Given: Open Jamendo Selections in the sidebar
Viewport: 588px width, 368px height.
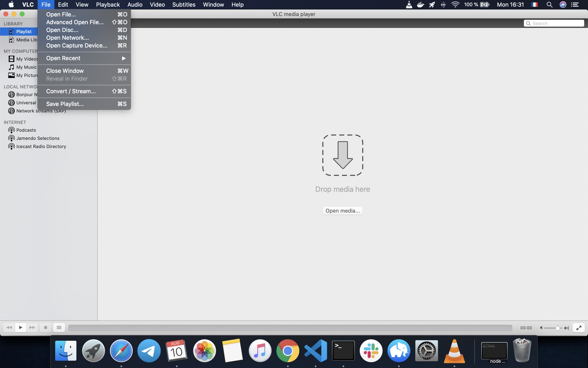Looking at the screenshot, I should tap(38, 138).
